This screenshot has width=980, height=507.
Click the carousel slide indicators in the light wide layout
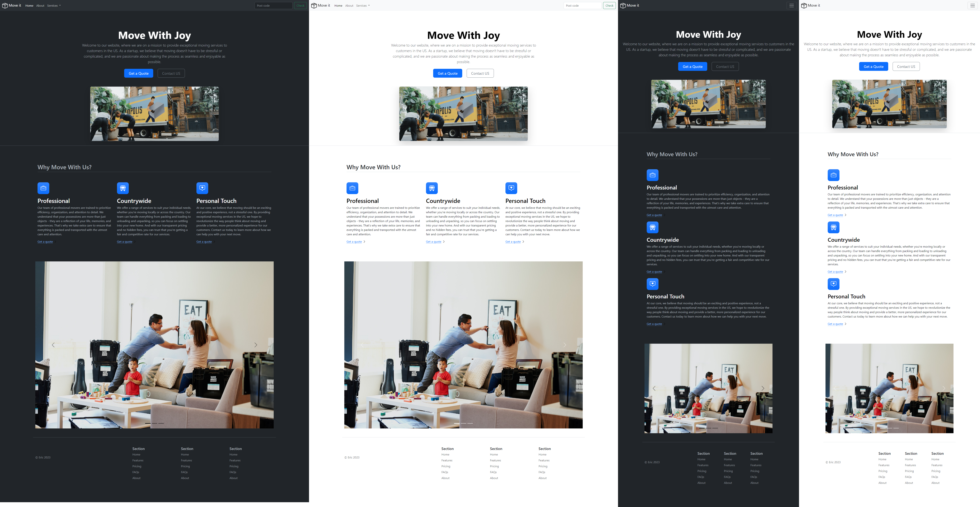pos(463,423)
